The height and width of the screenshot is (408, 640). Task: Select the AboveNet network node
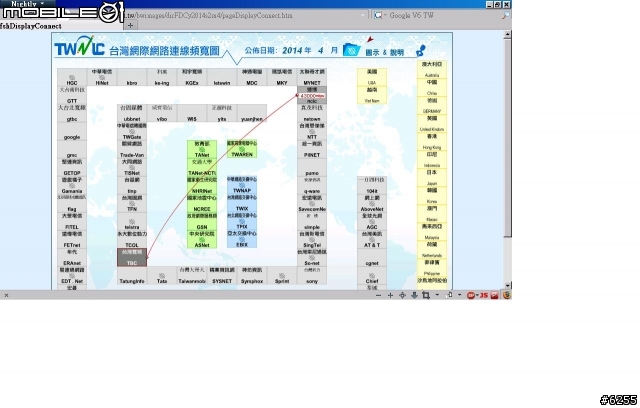[372, 203]
